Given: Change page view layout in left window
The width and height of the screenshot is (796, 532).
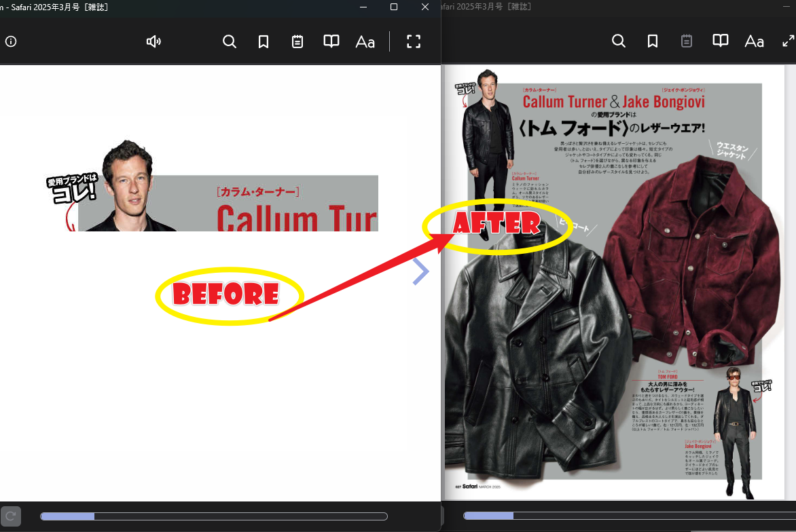Looking at the screenshot, I should click(x=331, y=41).
